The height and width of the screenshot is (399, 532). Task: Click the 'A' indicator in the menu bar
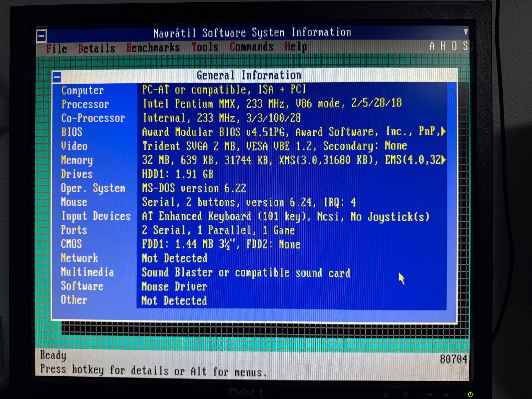432,46
